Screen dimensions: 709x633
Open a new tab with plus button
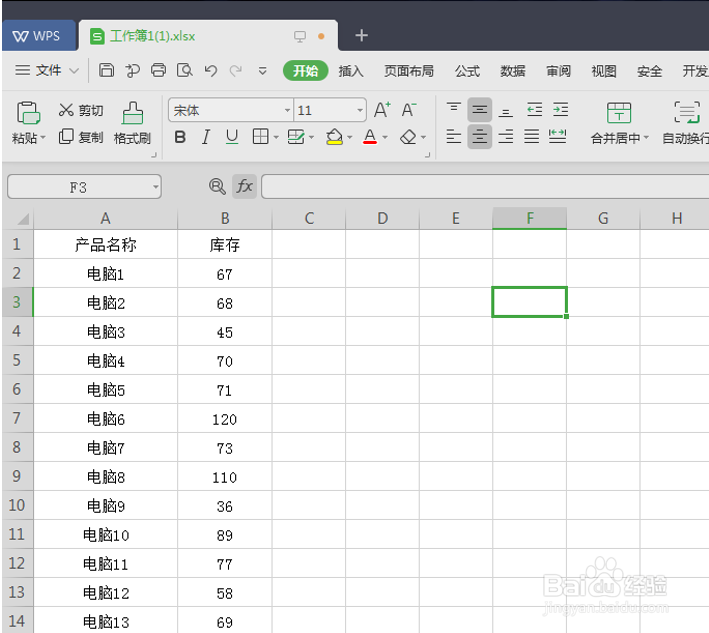(x=361, y=35)
